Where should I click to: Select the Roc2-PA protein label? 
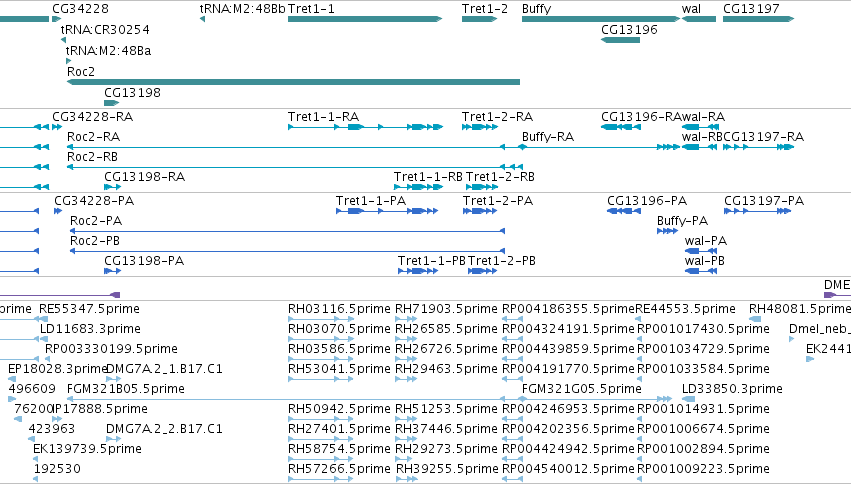[96, 221]
